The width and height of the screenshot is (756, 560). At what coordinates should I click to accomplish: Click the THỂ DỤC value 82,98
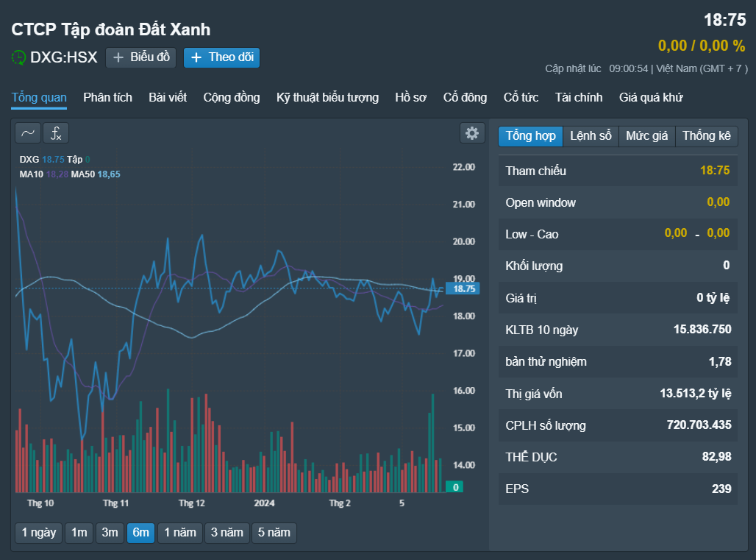pos(717,457)
